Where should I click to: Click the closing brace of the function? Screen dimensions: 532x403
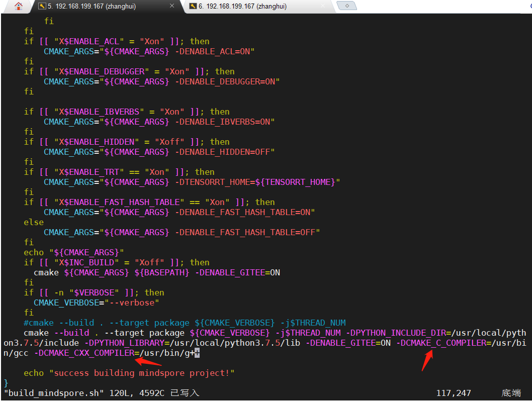tap(6, 383)
